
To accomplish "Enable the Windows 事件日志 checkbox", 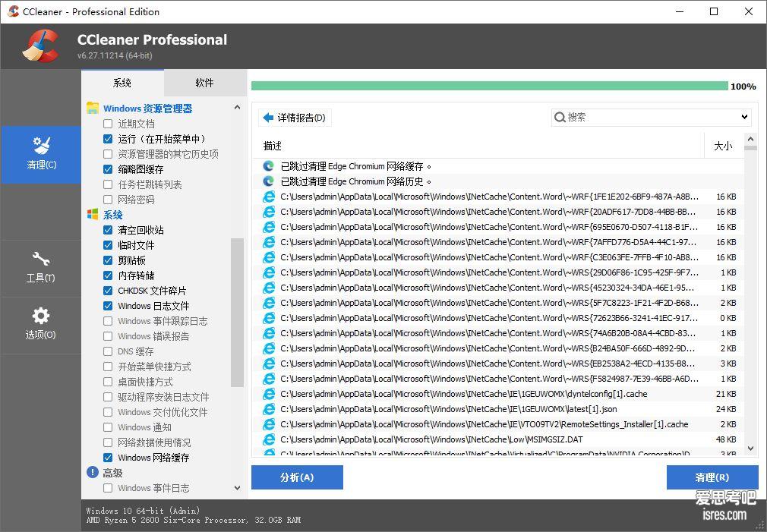I will [108, 488].
